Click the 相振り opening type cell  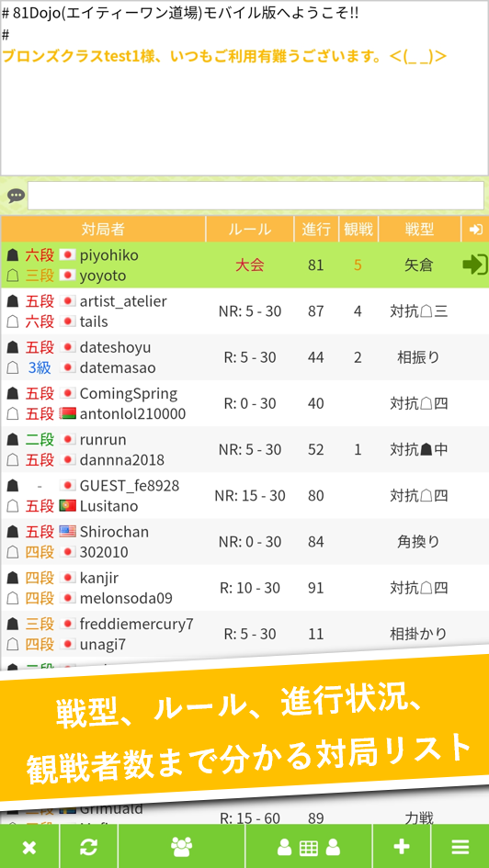click(419, 357)
